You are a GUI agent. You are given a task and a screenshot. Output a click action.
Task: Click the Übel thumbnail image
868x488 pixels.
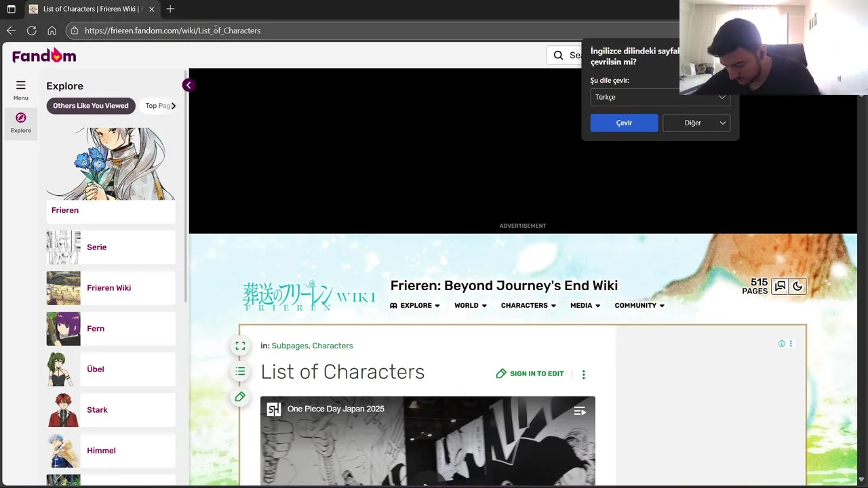coord(63,369)
